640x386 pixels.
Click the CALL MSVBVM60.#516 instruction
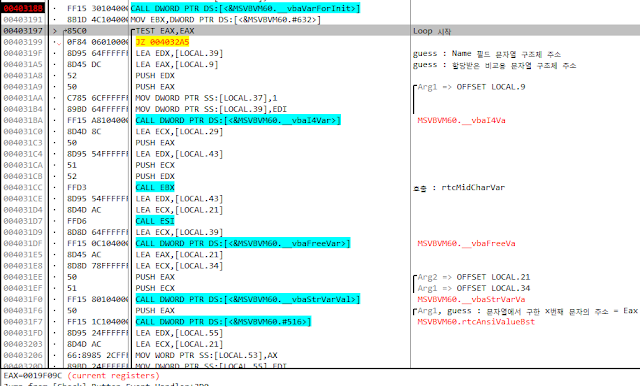(x=223, y=322)
